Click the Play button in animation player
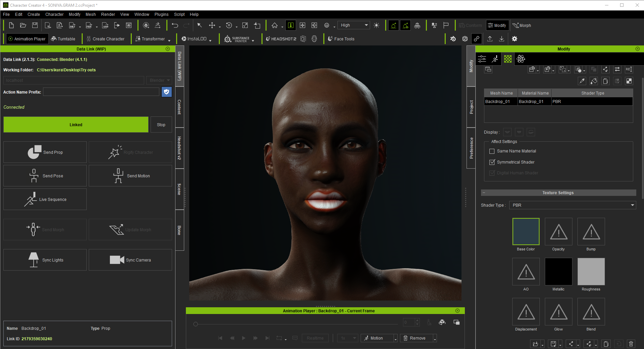 click(x=244, y=338)
